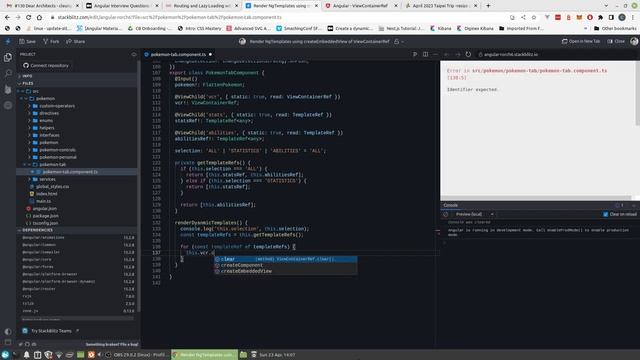Click the preview URL address field
Viewport: 640px width, 360px height.
556,54
